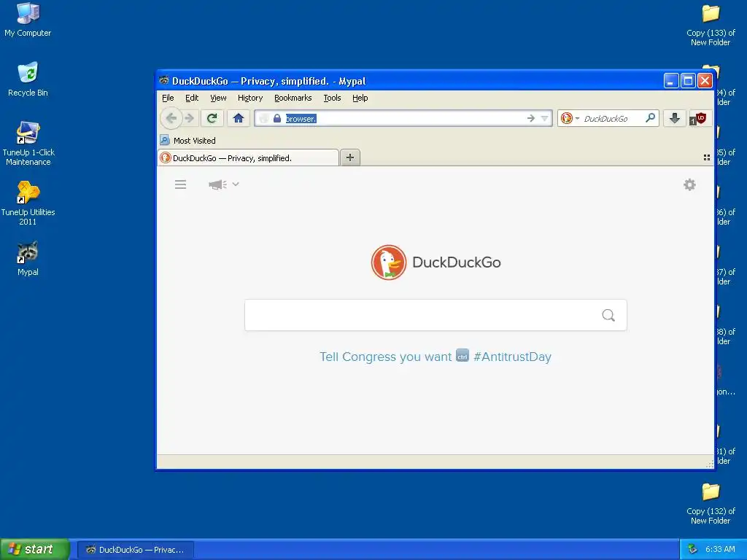The image size is (747, 560).
Task: Select the DuckDuckGo tab
Action: pos(248,157)
